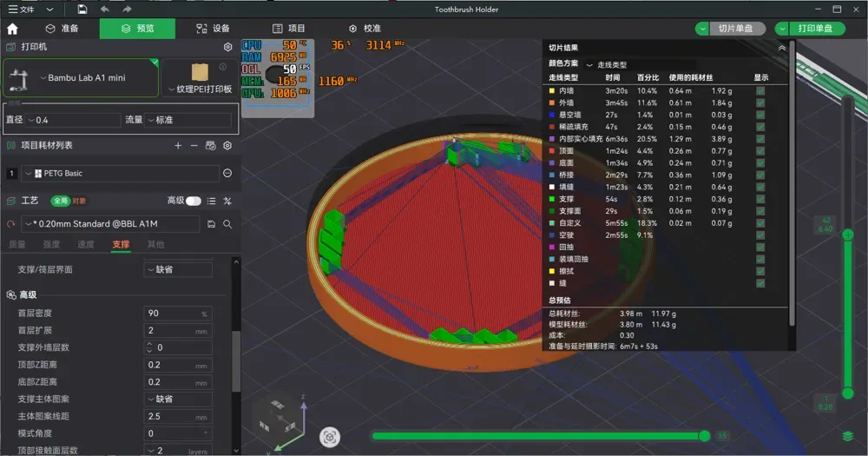This screenshot has width=868, height=456.
Task: Open the 直径 0.4 nozzle dropdown
Action: tap(73, 120)
